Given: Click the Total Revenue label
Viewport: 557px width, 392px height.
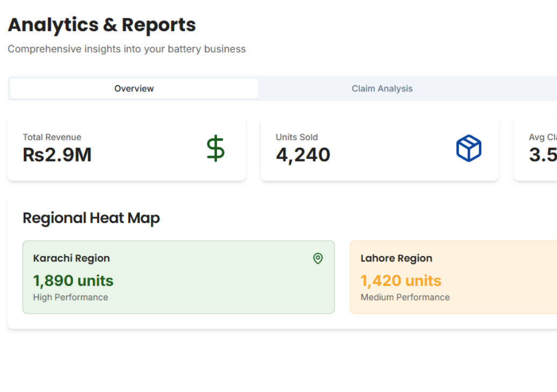Looking at the screenshot, I should 52,137.
